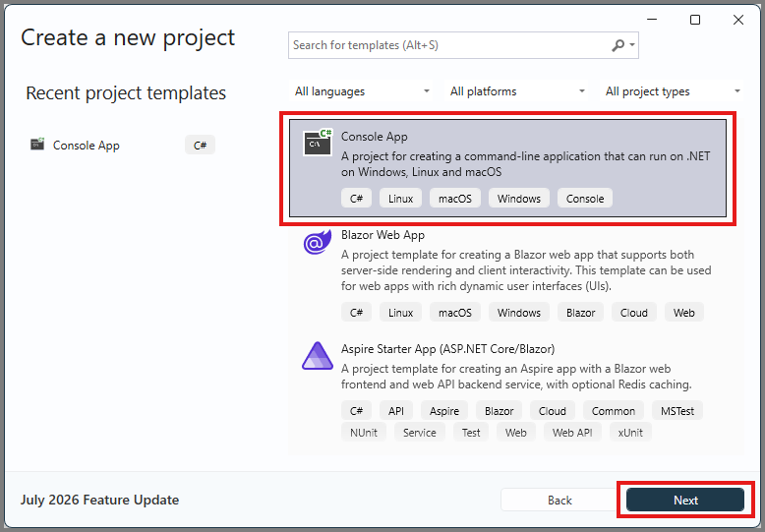765x532 pixels.
Task: Click the Linux tag under Console App
Action: coord(400,199)
